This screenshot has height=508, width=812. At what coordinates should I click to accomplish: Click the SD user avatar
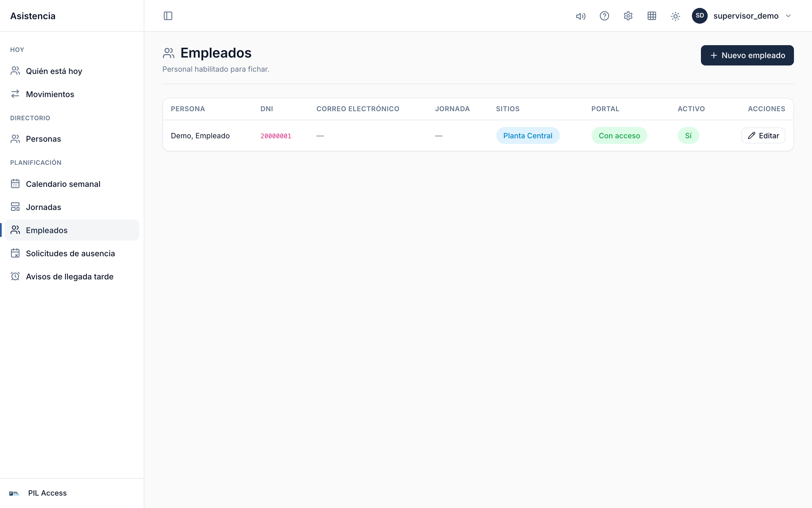700,16
